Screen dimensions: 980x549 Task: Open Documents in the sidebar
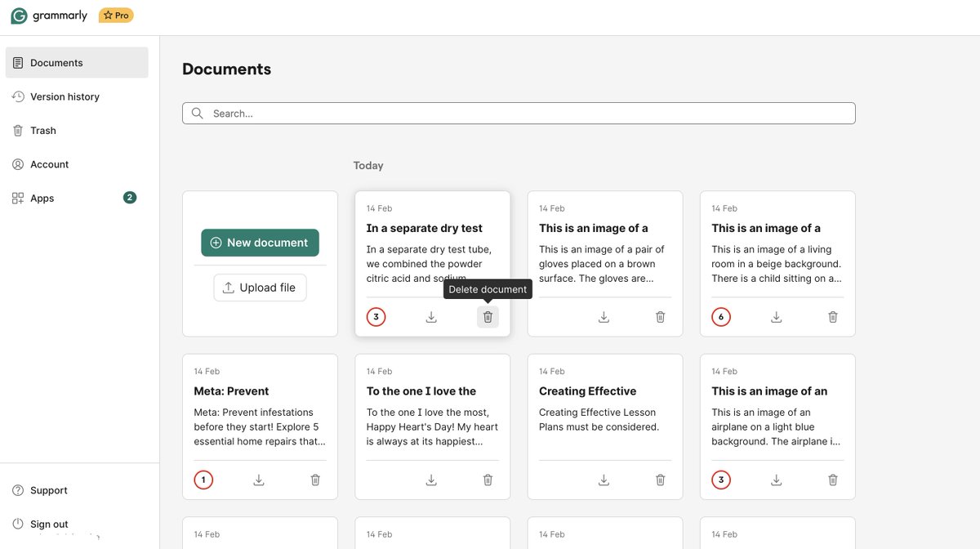[x=77, y=62]
